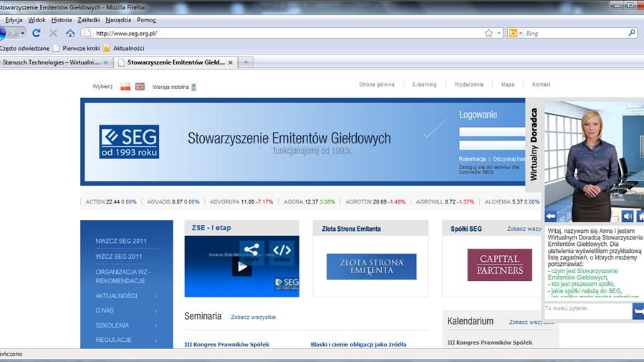Click the SEG logo
This screenshot has width=644, height=362.
point(129,142)
